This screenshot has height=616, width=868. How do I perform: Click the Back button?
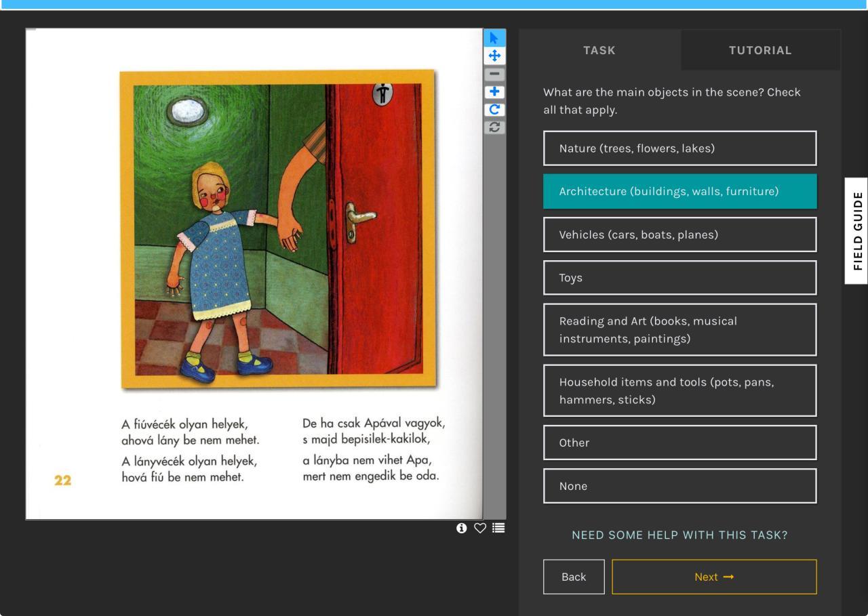(574, 577)
